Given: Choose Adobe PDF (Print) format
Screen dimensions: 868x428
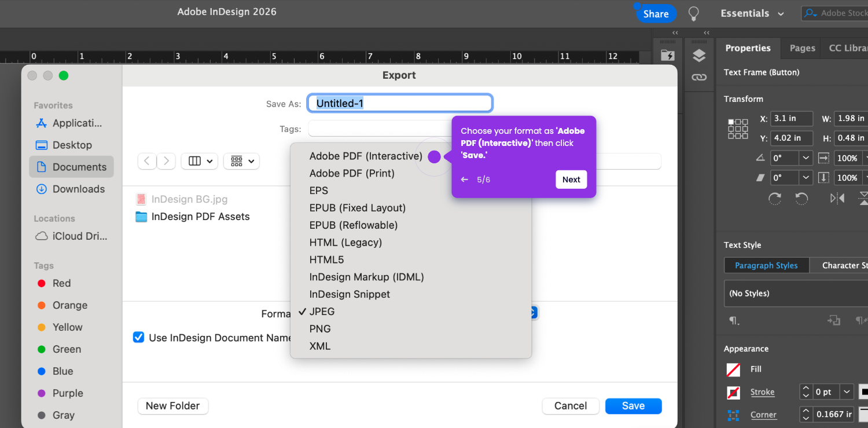Looking at the screenshot, I should tap(352, 173).
